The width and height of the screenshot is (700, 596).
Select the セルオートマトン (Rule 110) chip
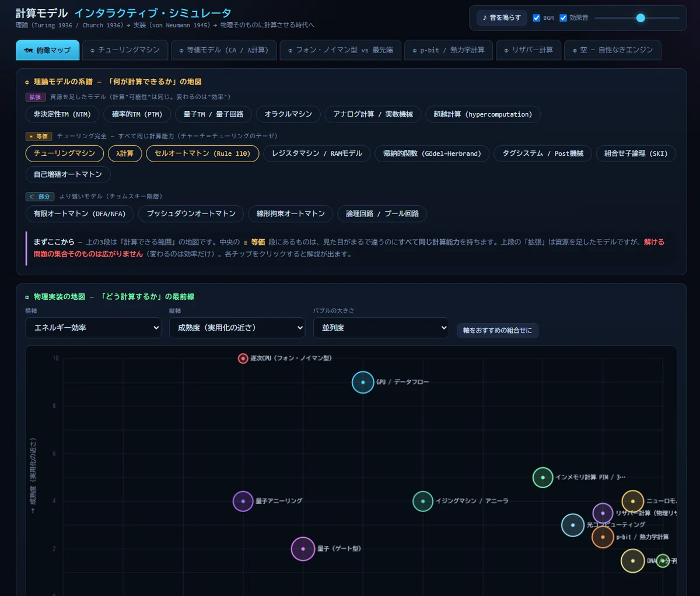(202, 153)
